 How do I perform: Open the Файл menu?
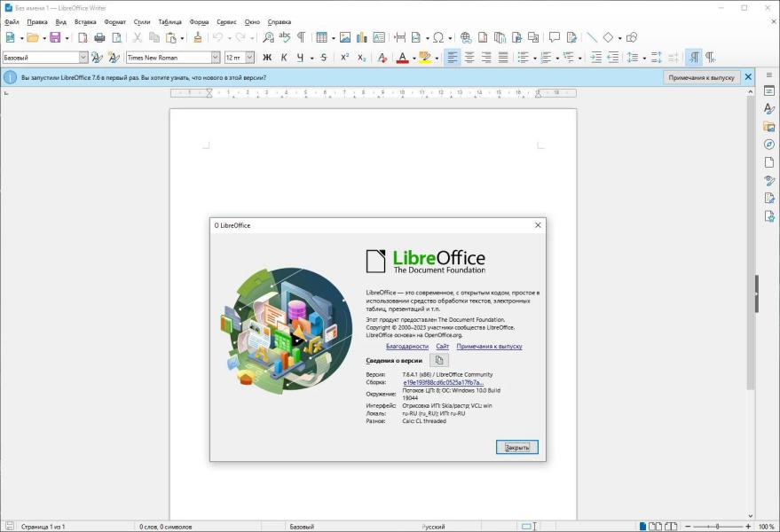click(12, 22)
